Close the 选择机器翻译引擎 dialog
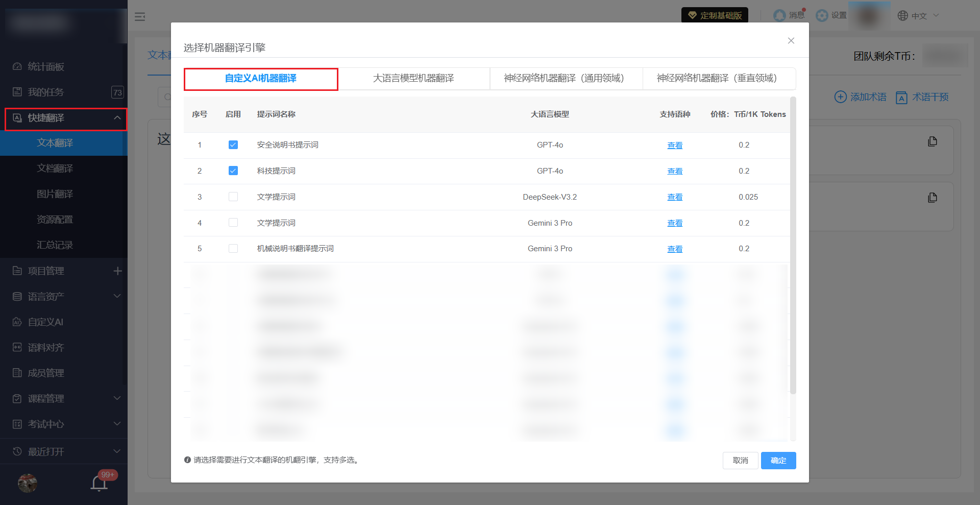Screen dimensions: 980x505 click(x=791, y=41)
